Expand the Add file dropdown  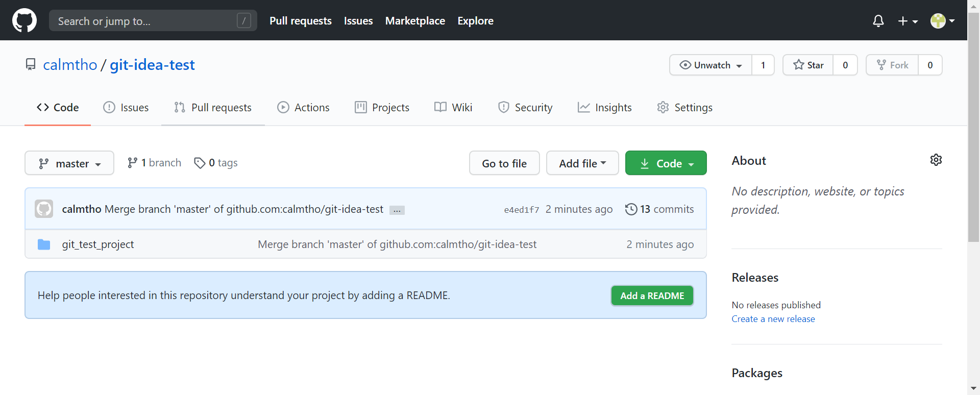[582, 163]
